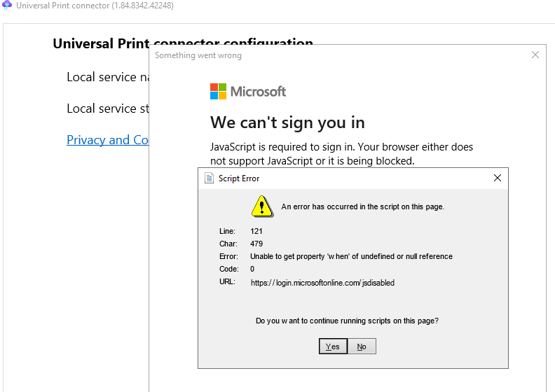This screenshot has width=555, height=392.
Task: Select the Script Error title bar
Action: pos(350,178)
